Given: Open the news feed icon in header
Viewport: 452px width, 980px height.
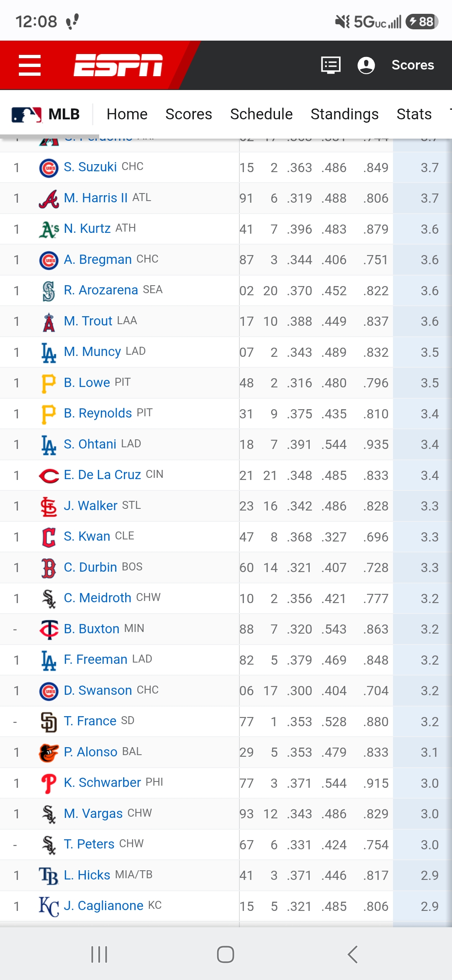Looking at the screenshot, I should click(x=331, y=65).
